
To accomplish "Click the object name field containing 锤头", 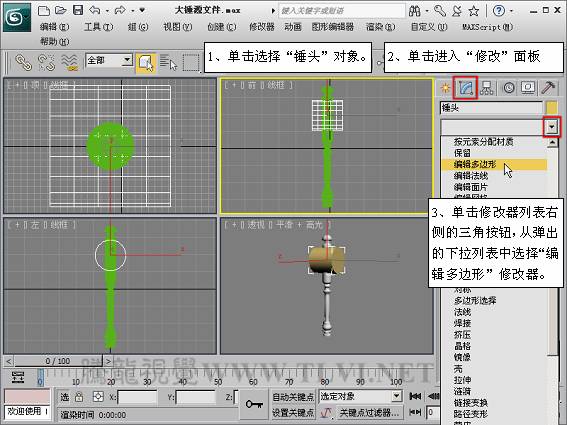I will click(491, 108).
